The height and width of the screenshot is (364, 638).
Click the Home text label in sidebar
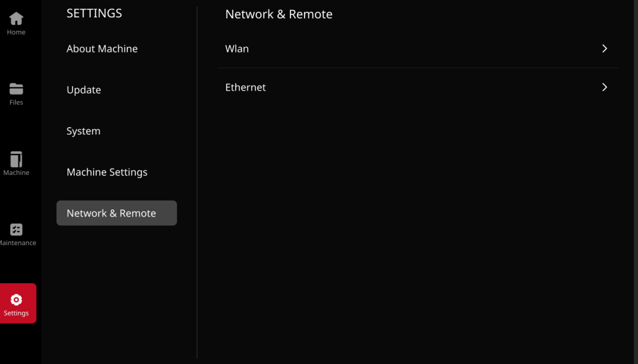coord(16,32)
